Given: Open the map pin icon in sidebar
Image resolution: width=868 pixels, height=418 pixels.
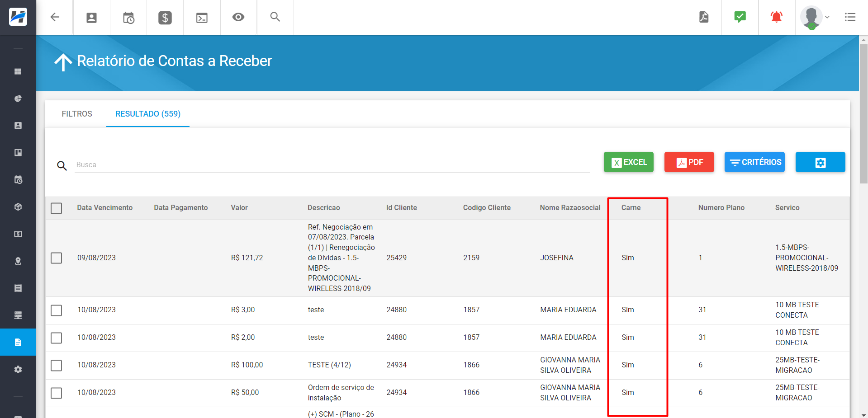Looking at the screenshot, I should (x=18, y=261).
